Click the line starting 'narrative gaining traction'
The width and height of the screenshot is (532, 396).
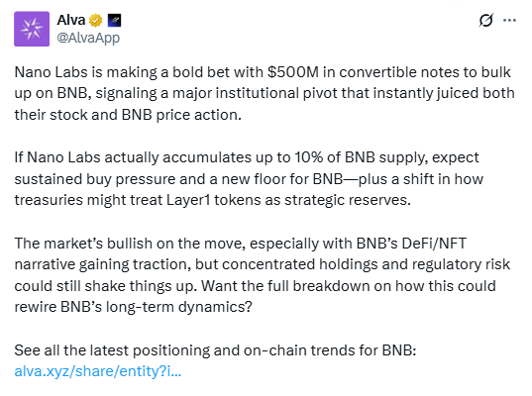[x=263, y=264]
